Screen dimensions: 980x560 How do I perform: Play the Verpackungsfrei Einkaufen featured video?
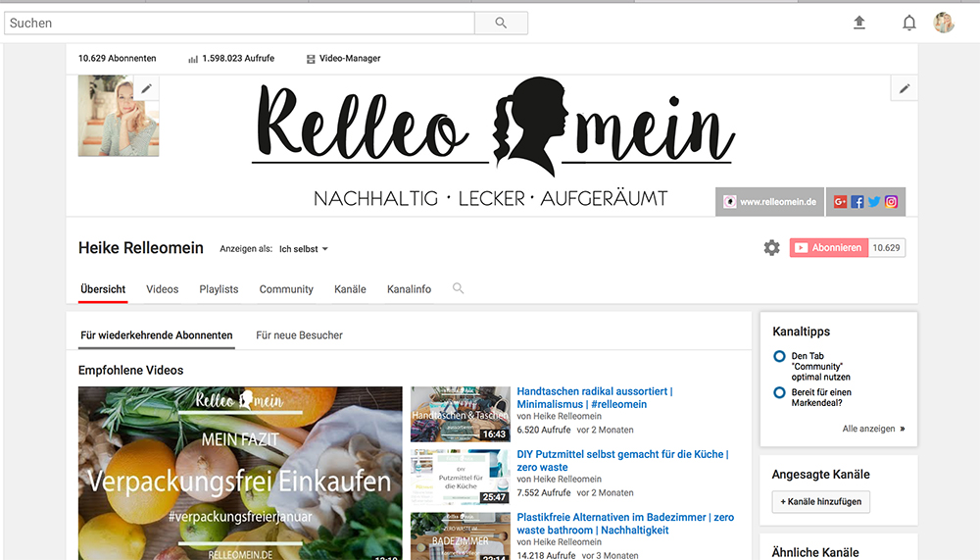pos(240,473)
